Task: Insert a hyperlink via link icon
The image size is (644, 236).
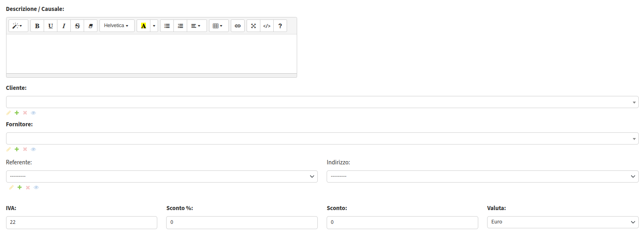Action: click(x=238, y=26)
